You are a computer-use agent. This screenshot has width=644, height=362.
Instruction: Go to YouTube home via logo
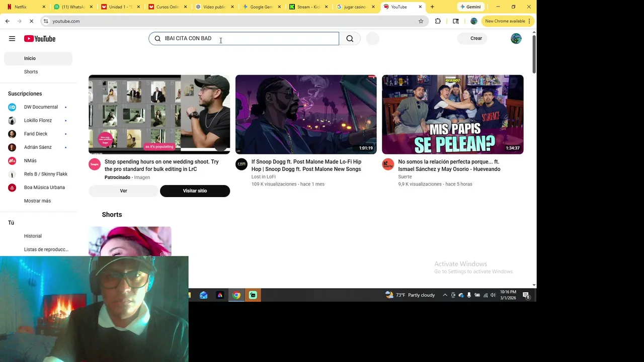point(40,39)
